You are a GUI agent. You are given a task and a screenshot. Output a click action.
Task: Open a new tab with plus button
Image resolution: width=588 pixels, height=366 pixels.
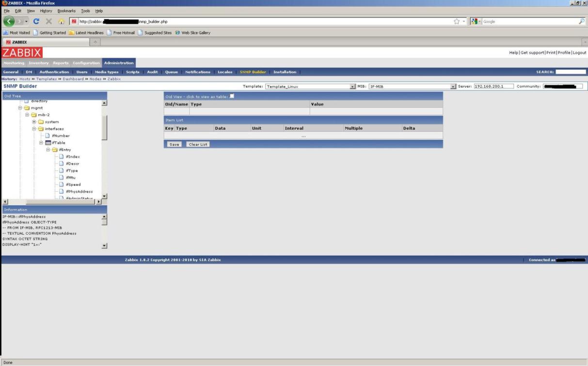click(x=95, y=42)
